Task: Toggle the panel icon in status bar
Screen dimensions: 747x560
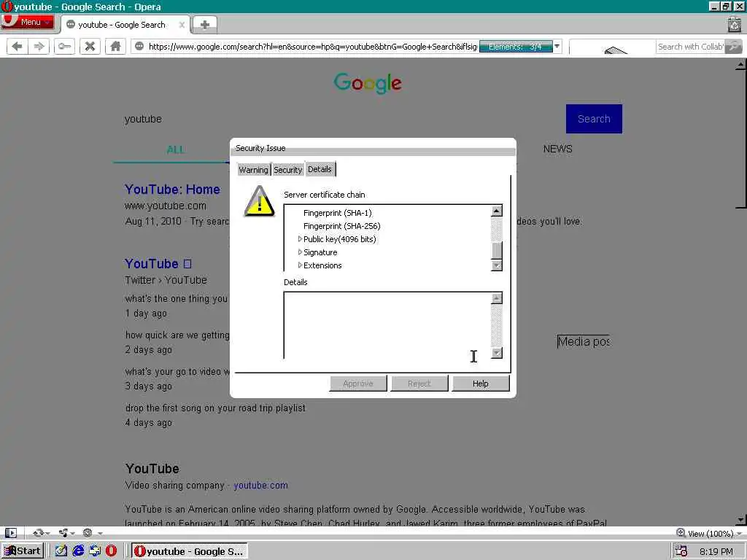Action: pyautogui.click(x=10, y=533)
